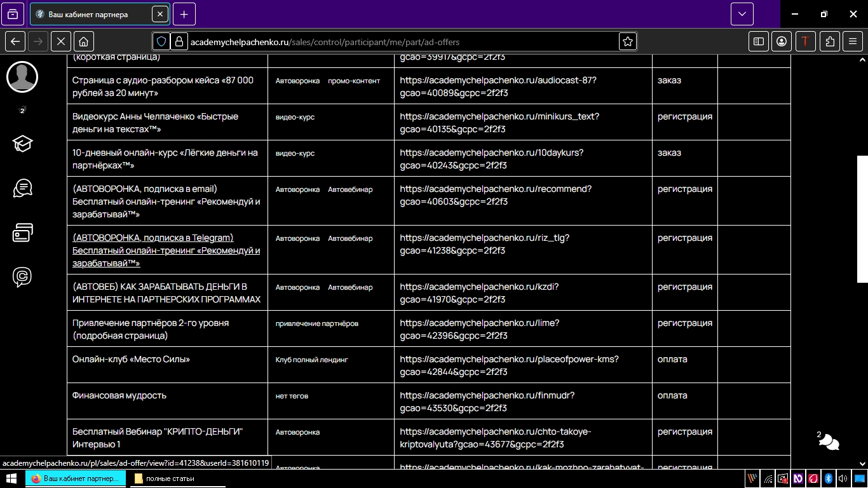Click 'видео-курс' tag in the Видеокурс row
The image size is (868, 488).
[295, 117]
